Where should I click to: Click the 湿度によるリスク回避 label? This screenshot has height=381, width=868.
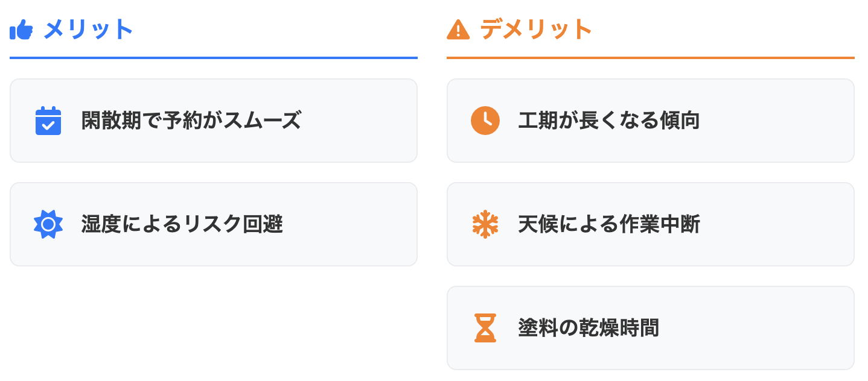tap(182, 224)
